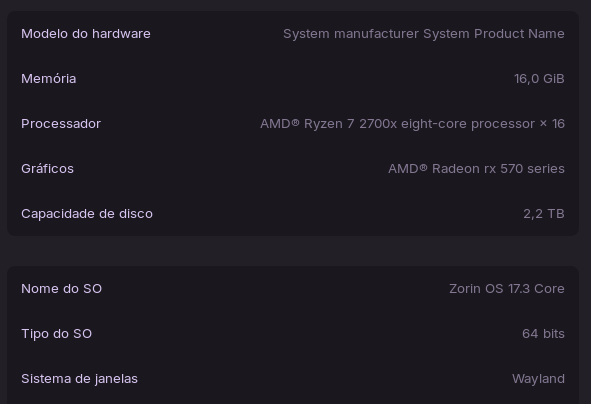The height and width of the screenshot is (404, 591).
Task: Click the registered symbol in the Gráficos value
Action: tap(423, 167)
